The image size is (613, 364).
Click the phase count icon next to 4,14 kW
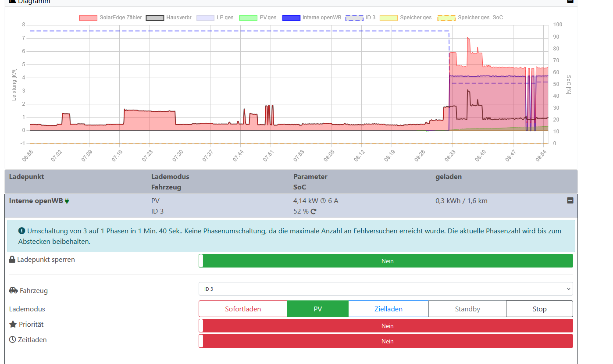click(323, 201)
